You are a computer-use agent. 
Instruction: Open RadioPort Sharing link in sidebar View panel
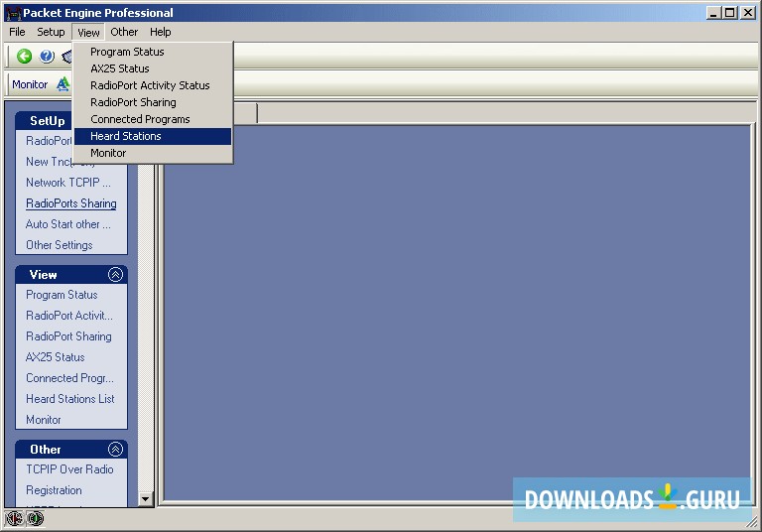[x=68, y=336]
